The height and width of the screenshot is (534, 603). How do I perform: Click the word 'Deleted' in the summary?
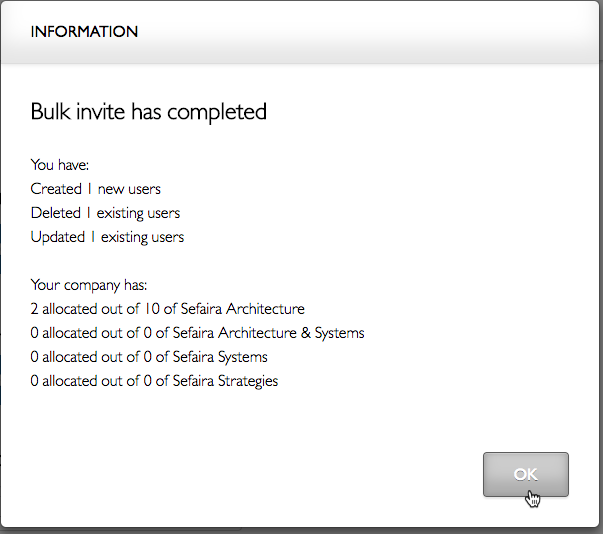coord(56,213)
